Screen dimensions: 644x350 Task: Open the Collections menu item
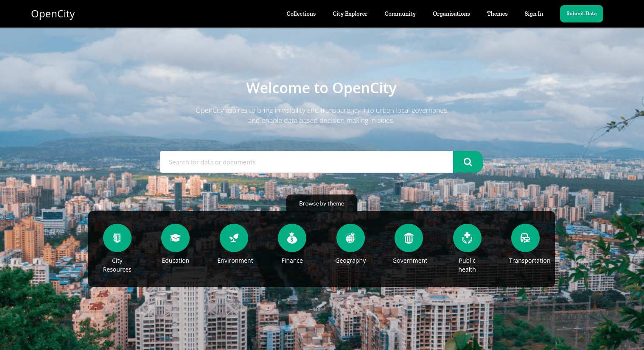[x=301, y=14]
